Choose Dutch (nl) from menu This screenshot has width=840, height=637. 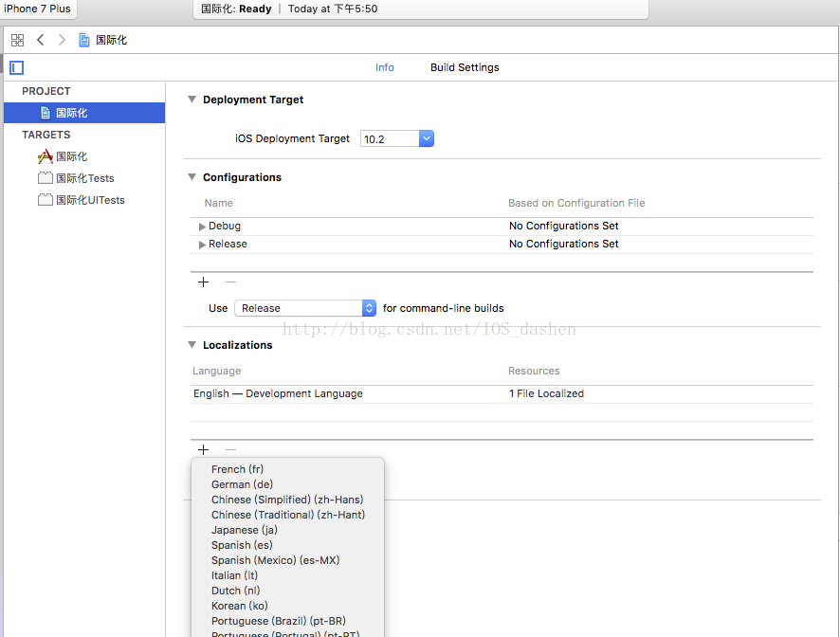tap(287, 591)
